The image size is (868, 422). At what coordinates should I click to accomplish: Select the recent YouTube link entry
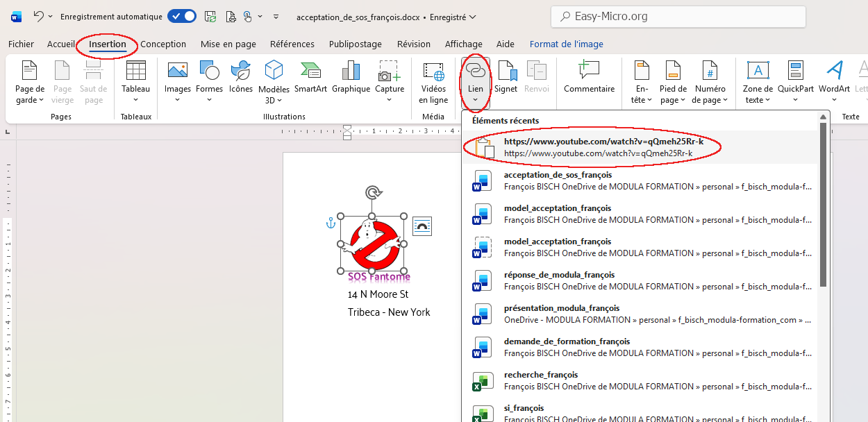tap(597, 147)
